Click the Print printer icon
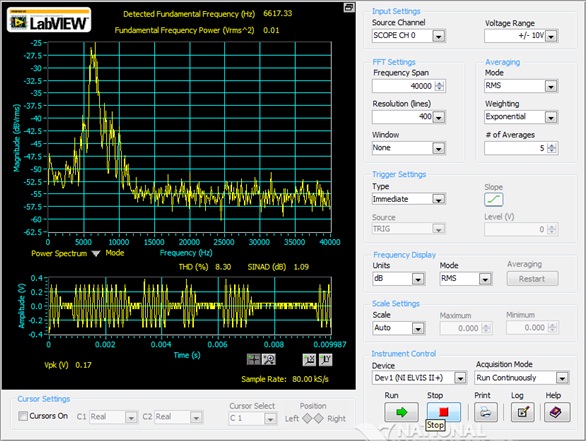The image size is (586, 441). tap(485, 412)
